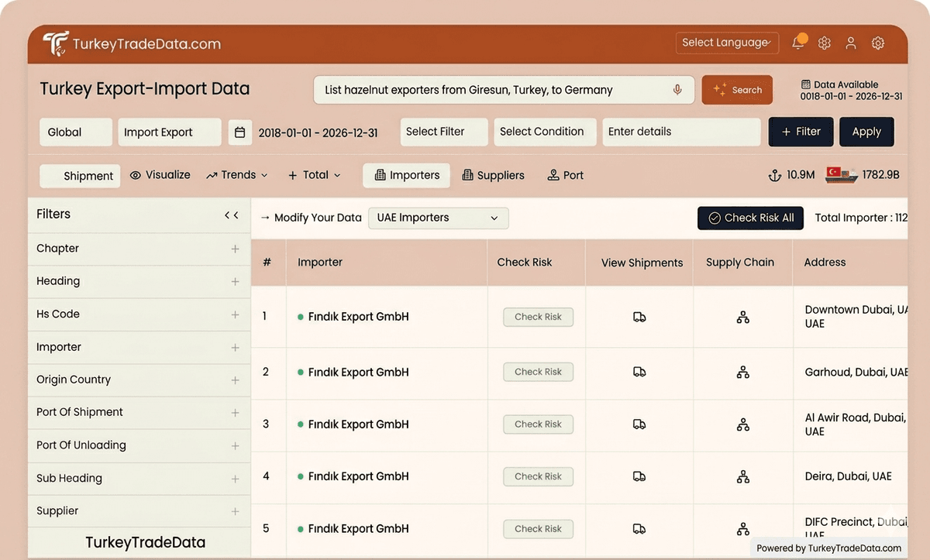The width and height of the screenshot is (930, 560).
Task: Open the user profile icon
Action: (851, 43)
